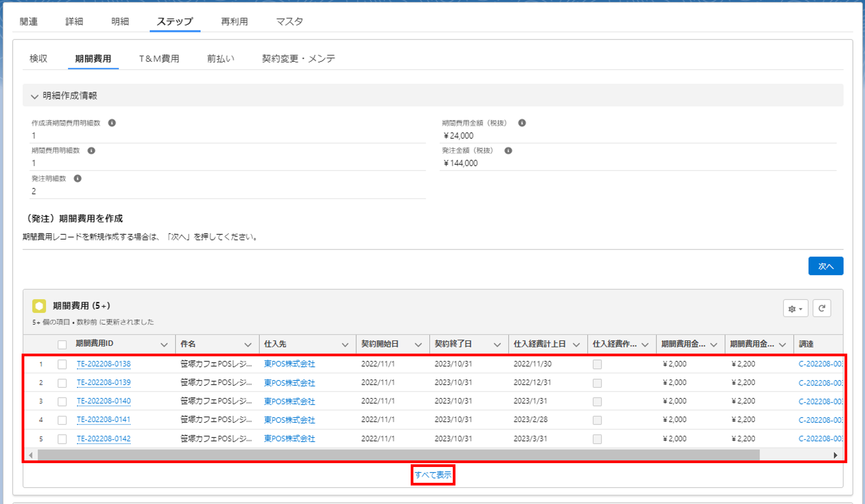The height and width of the screenshot is (504, 865).
Task: Click the 期間費用 list yellow object icon
Action: point(39,306)
